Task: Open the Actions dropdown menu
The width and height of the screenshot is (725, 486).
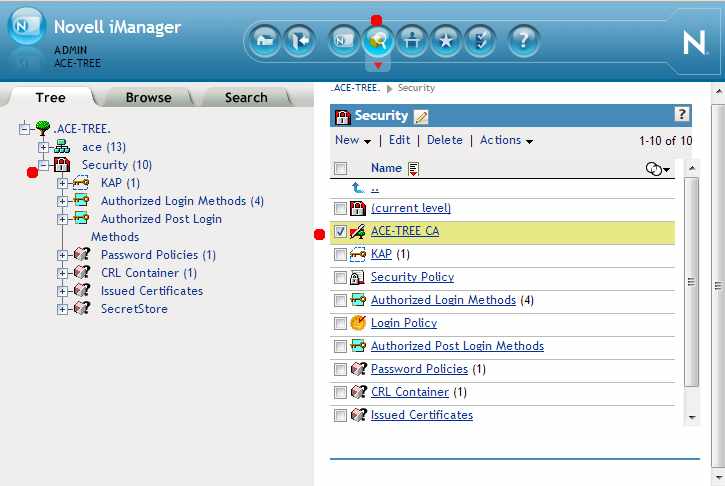Action: [506, 140]
